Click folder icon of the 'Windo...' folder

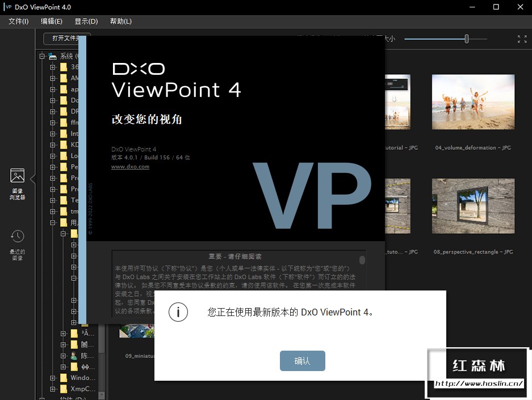[64, 378]
